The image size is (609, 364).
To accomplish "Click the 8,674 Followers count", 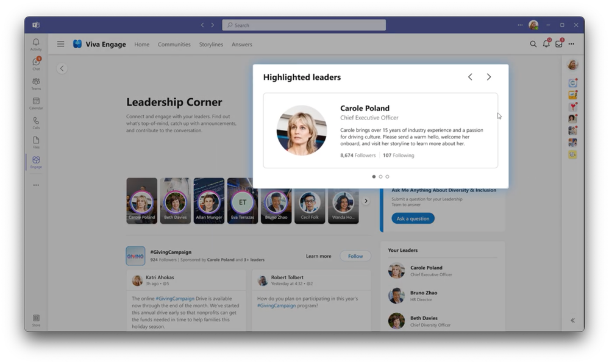I will coord(358,155).
